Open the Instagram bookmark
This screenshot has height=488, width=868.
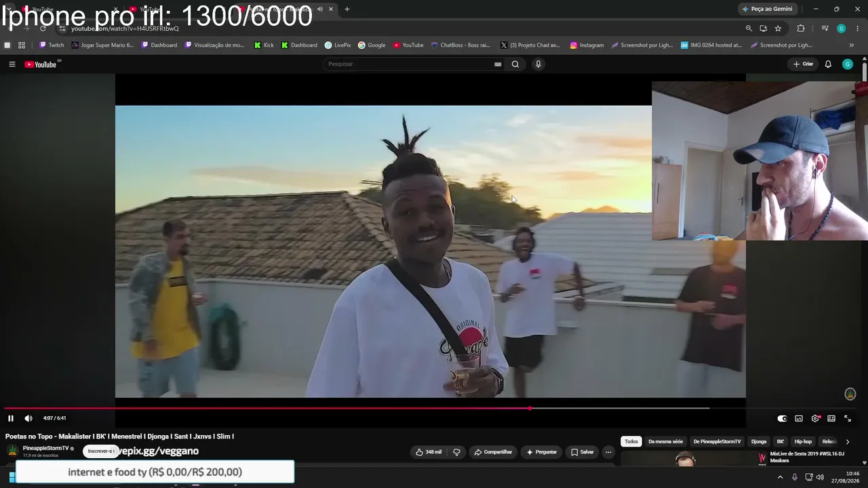click(587, 45)
